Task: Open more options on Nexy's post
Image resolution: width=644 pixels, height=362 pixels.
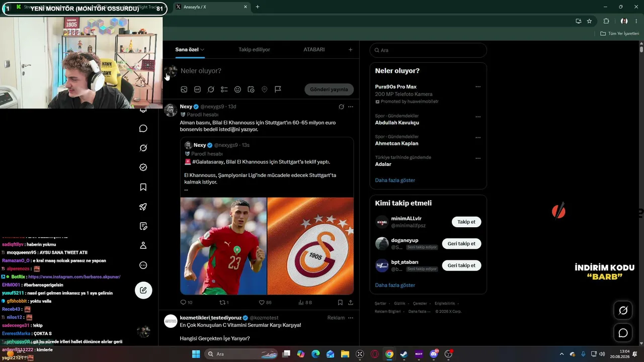Action: (x=351, y=107)
